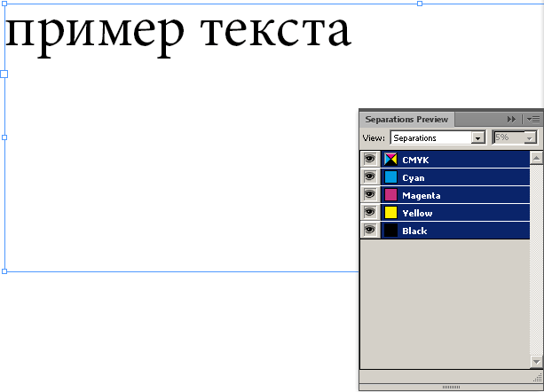Toggle the Black plate eye icon
544x392 pixels.
click(x=370, y=230)
